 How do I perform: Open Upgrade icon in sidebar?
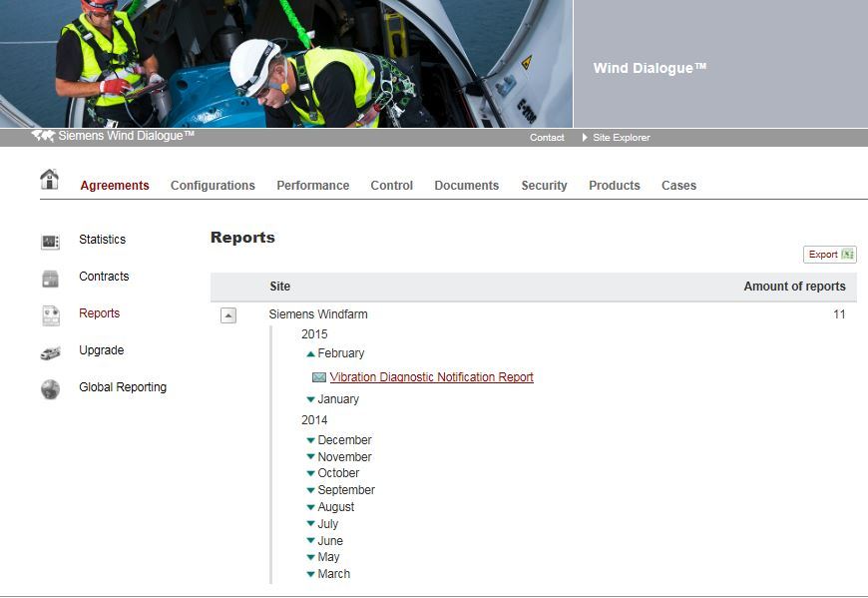pyautogui.click(x=50, y=352)
